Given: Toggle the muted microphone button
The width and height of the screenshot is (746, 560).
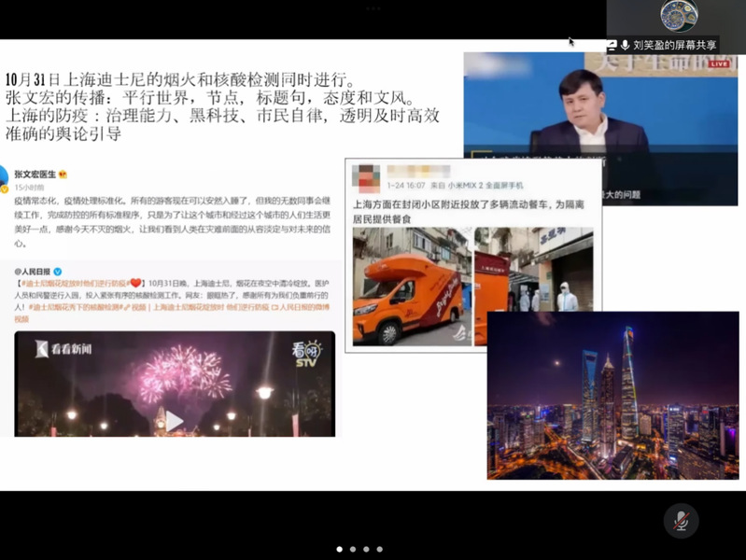Looking at the screenshot, I should (x=682, y=521).
